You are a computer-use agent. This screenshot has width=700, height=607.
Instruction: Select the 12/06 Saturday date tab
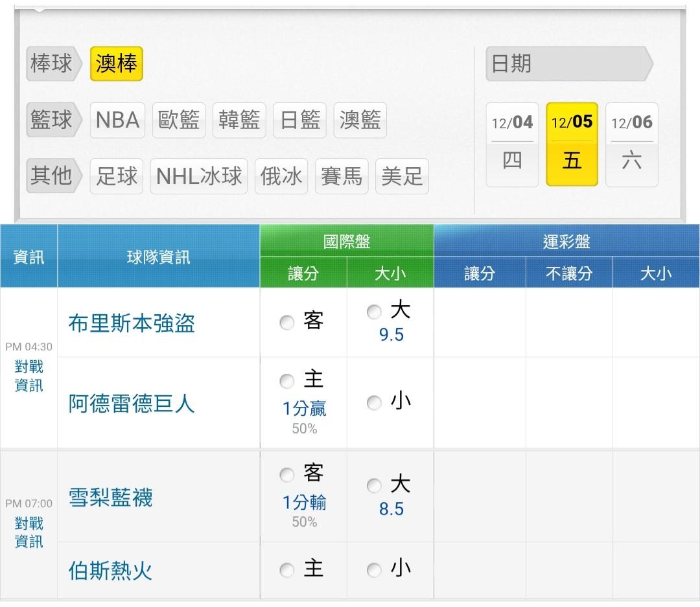coord(631,144)
